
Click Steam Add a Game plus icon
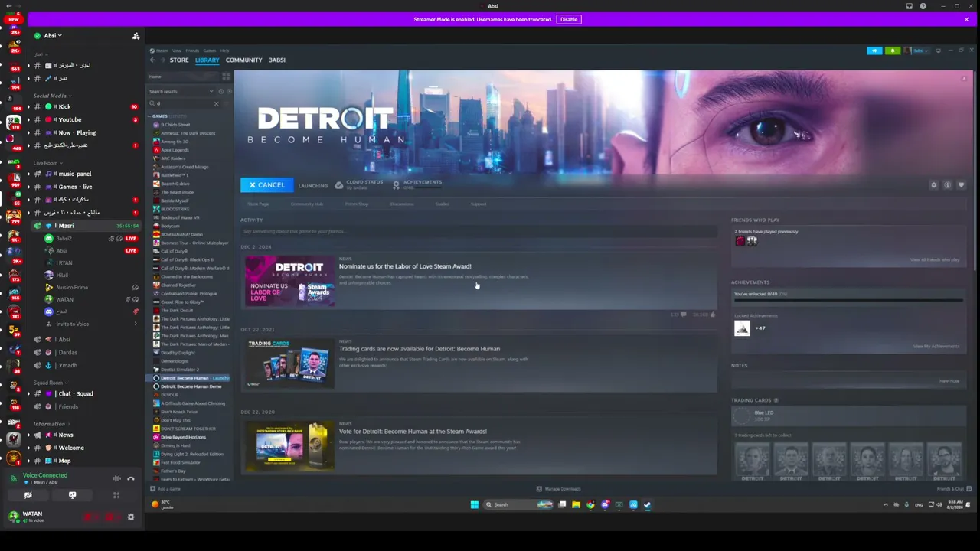152,488
